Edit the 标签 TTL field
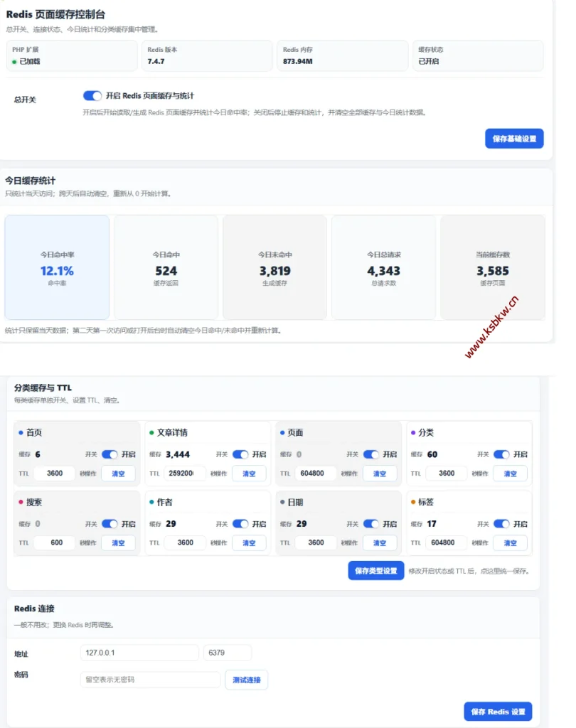This screenshot has width=576, height=728. coord(447,542)
